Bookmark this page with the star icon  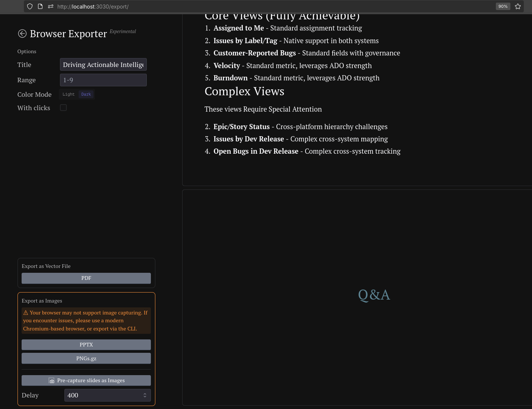click(518, 6)
